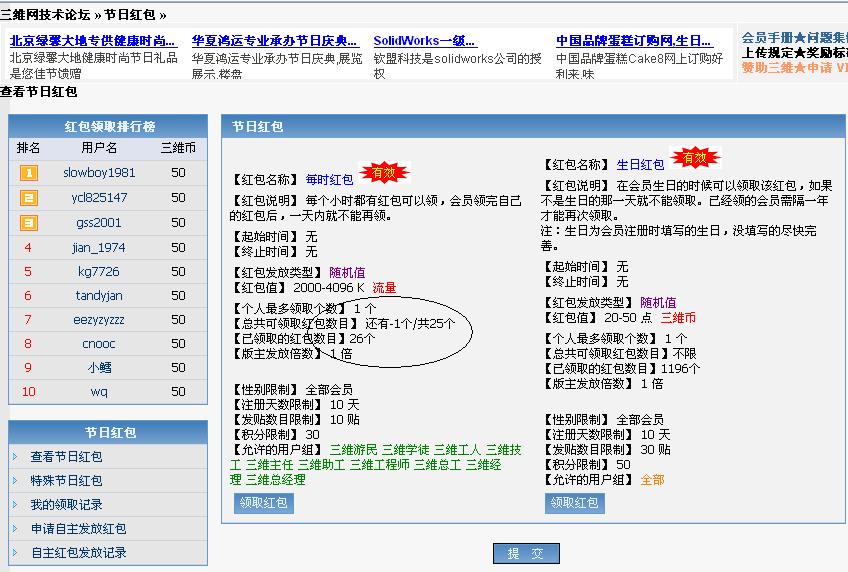848x572 pixels.
Task: Select user eezyzyzzz in ranking
Action: [x=99, y=320]
